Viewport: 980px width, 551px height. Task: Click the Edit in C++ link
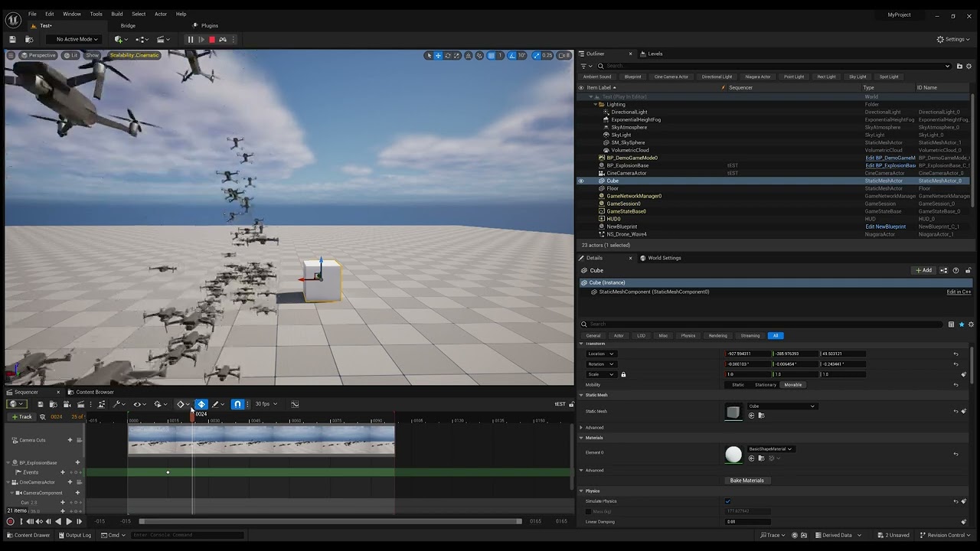coord(959,292)
